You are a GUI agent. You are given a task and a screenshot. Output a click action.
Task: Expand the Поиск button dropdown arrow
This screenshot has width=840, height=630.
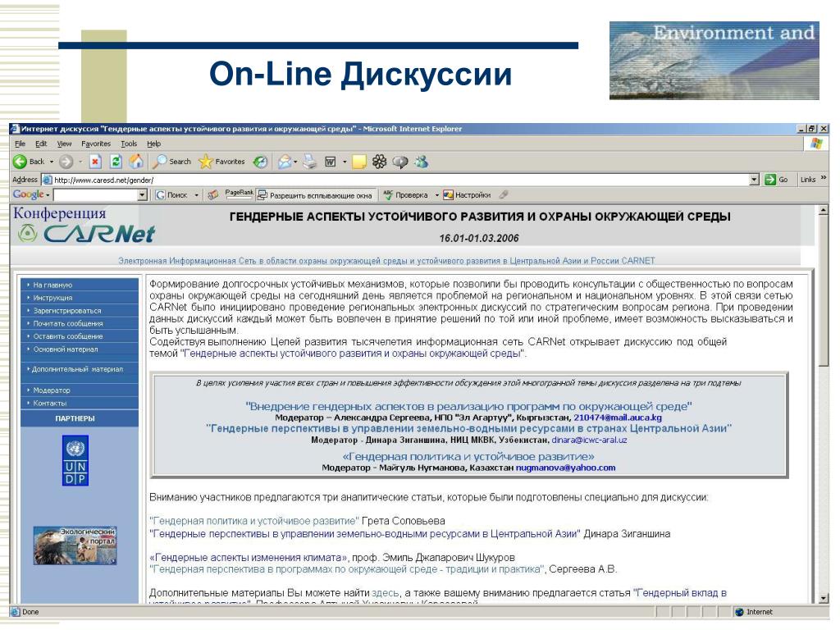pos(197,195)
